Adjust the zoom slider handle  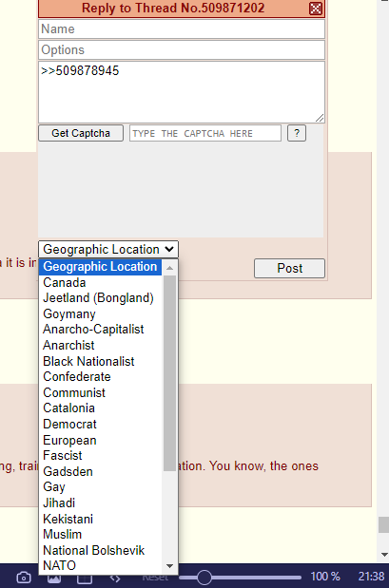coord(204,578)
